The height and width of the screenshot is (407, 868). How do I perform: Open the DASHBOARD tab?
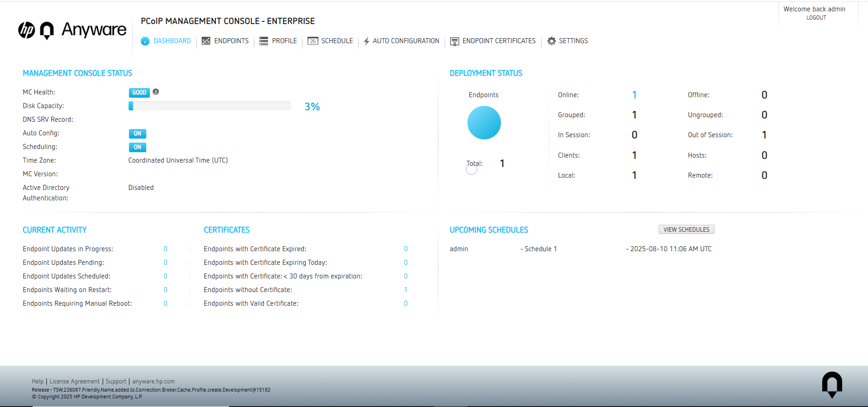[x=172, y=41]
